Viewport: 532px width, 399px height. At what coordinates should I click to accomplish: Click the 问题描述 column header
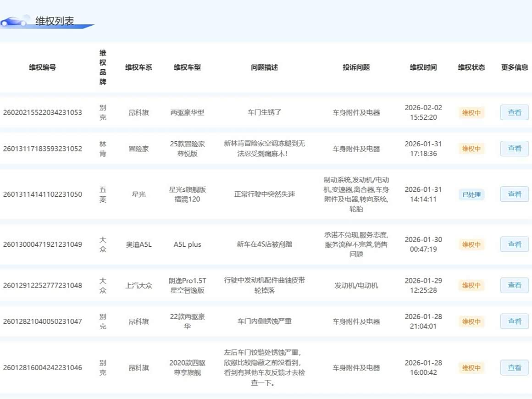264,67
